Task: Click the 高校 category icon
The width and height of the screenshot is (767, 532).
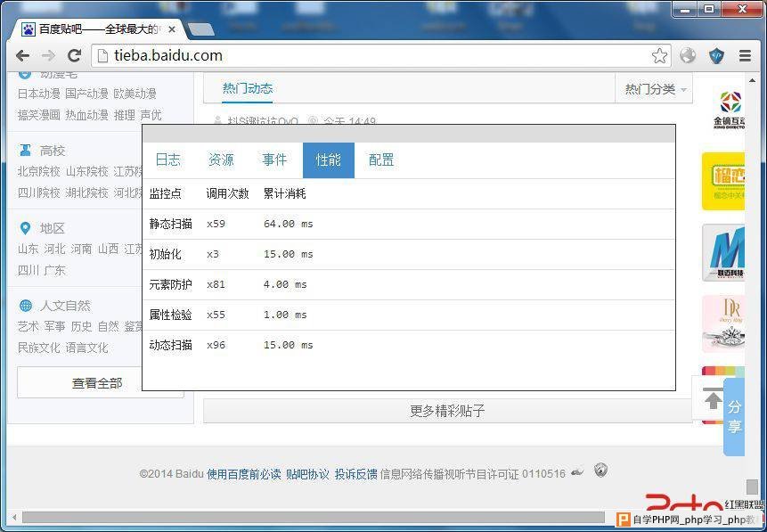Action: tap(25, 151)
